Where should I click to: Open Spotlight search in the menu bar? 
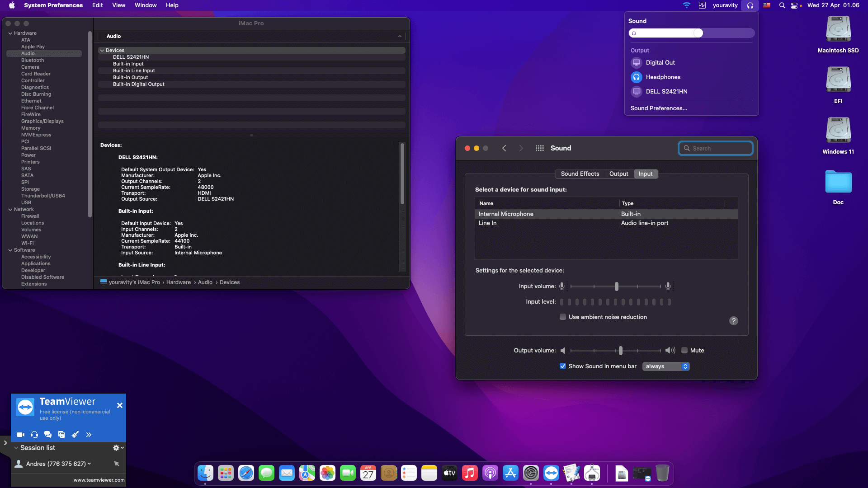(x=782, y=5)
